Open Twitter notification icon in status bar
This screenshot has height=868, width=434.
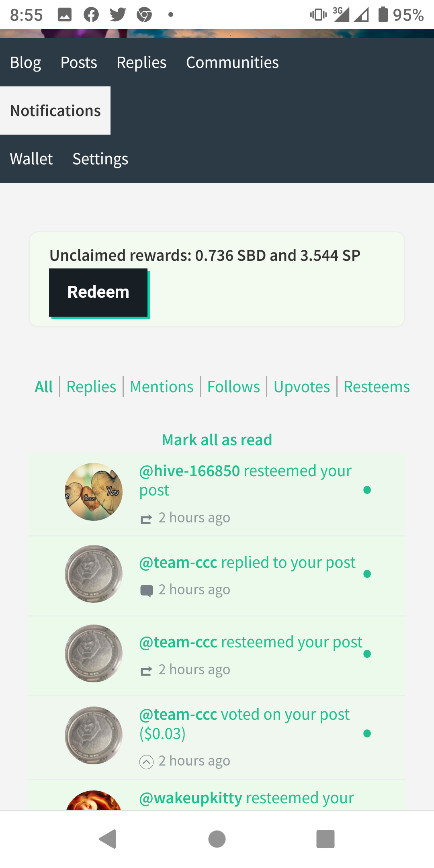click(118, 15)
